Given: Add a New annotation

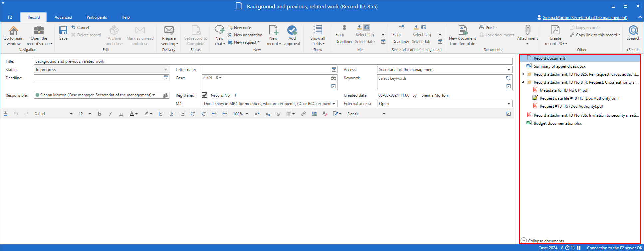Looking at the screenshot, I should point(245,35).
